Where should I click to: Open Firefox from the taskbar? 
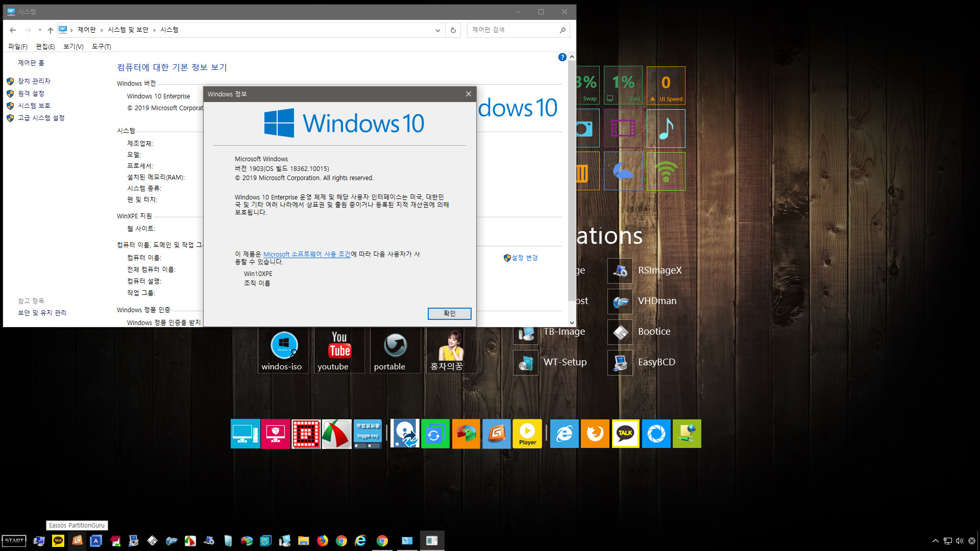[323, 541]
